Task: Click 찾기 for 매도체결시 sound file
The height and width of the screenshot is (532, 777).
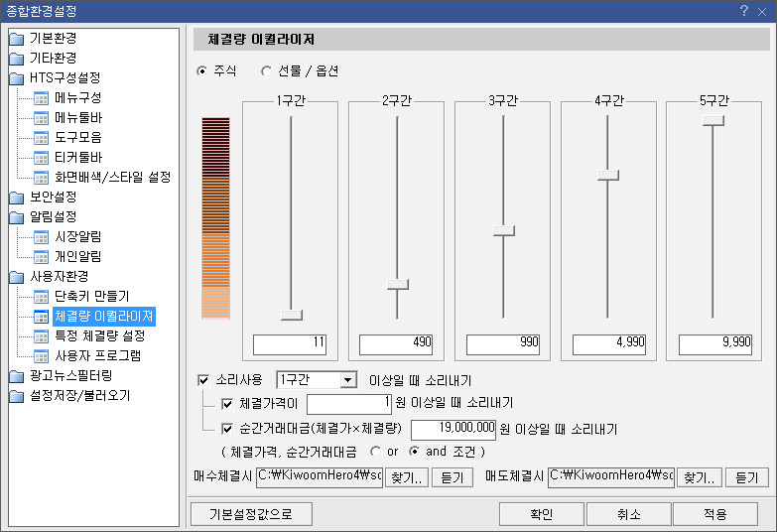Action: click(700, 477)
